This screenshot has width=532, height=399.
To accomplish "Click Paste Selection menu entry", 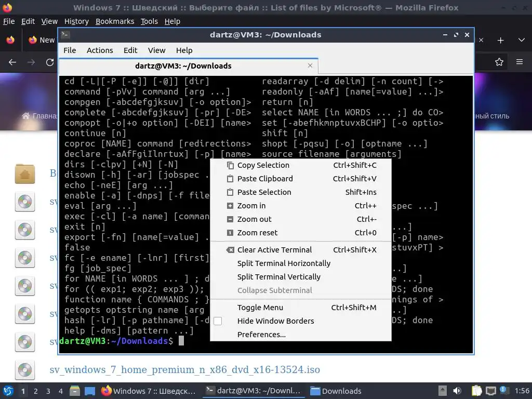I will pyautogui.click(x=301, y=192).
